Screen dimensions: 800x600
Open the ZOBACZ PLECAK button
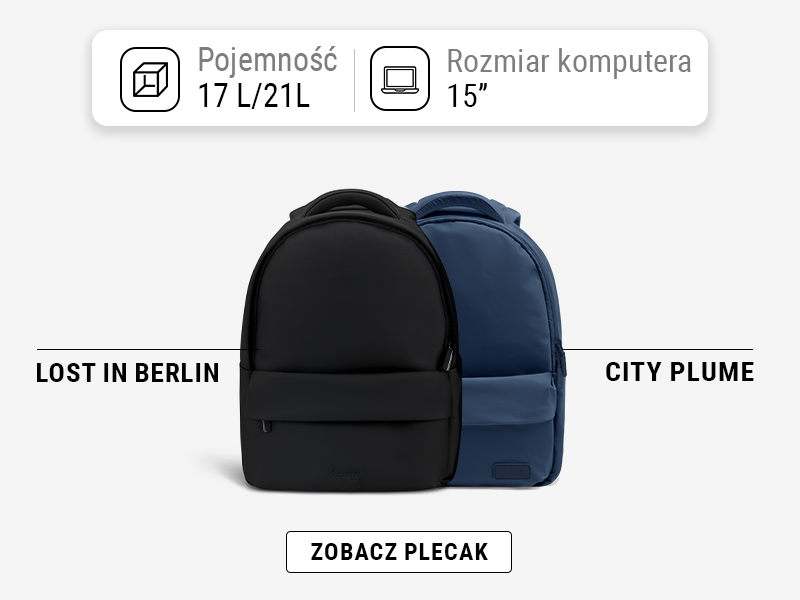point(399,552)
